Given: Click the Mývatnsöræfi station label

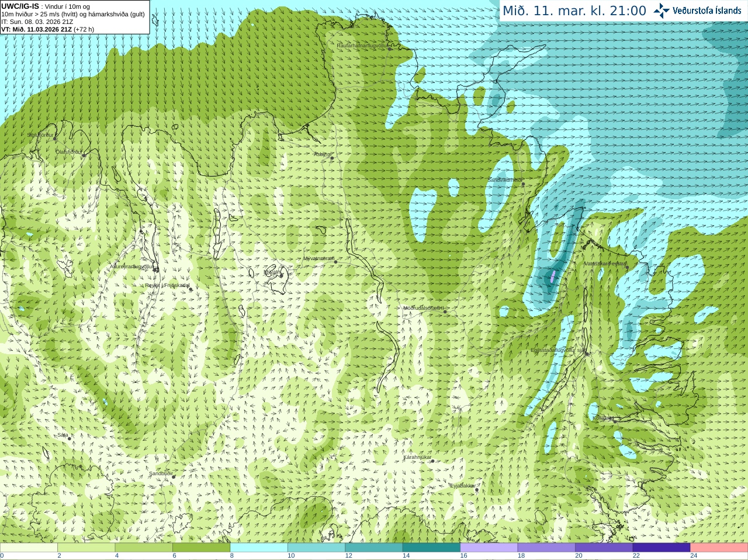Looking at the screenshot, I should 318,258.
